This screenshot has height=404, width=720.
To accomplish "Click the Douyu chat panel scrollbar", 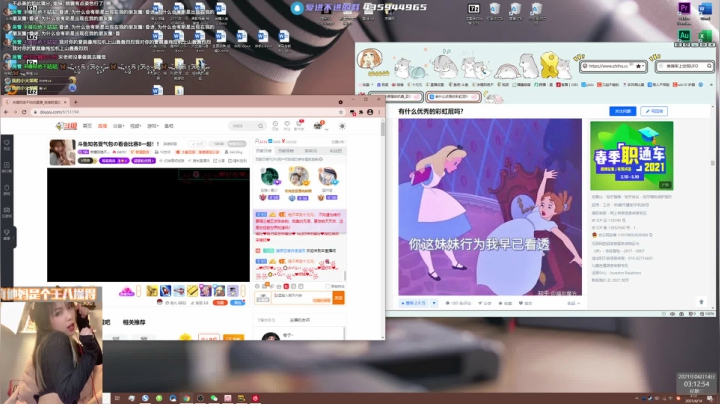I will [345, 275].
